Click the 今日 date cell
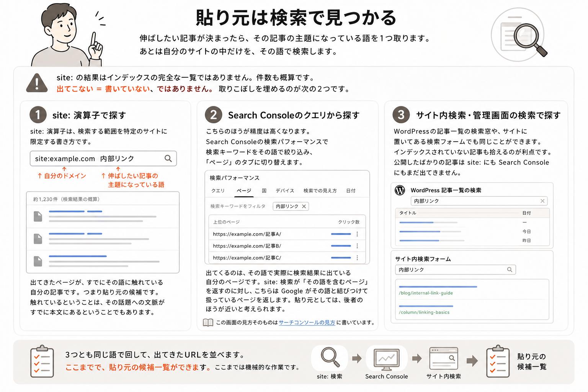Image resolution: width=588 pixels, height=392 pixels. click(526, 232)
